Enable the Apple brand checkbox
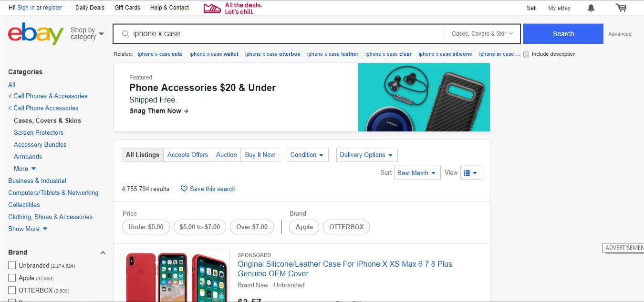Screen dimensions: 644x302 coord(11,278)
